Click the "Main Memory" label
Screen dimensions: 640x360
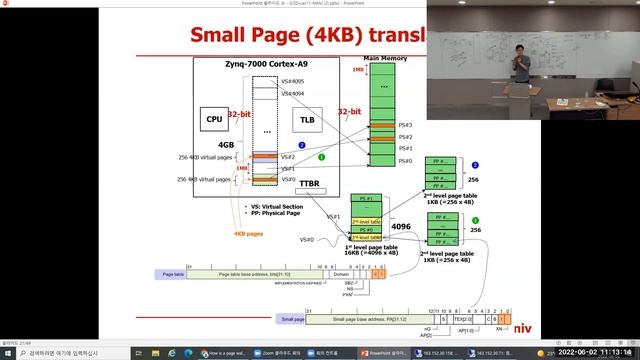pyautogui.click(x=385, y=58)
